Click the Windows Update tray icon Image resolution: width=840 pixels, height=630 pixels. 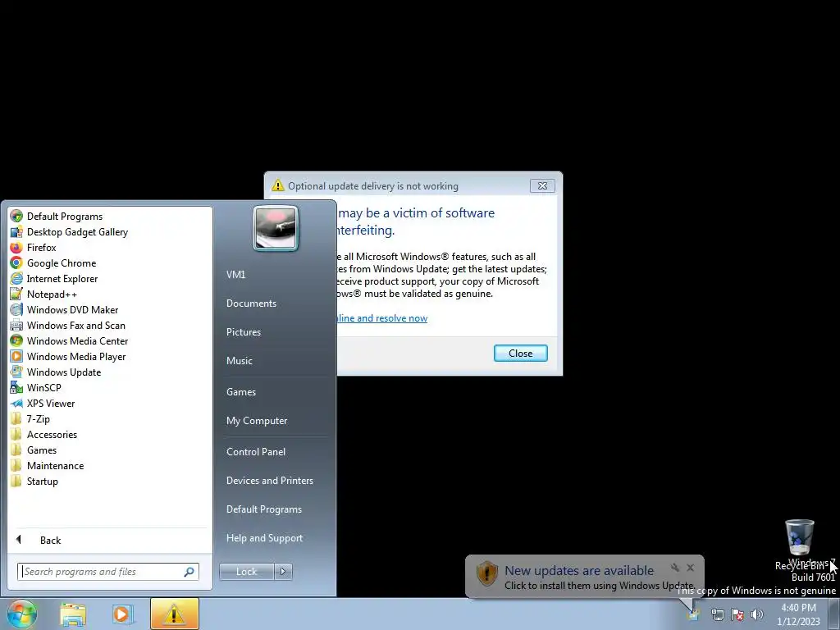click(693, 614)
